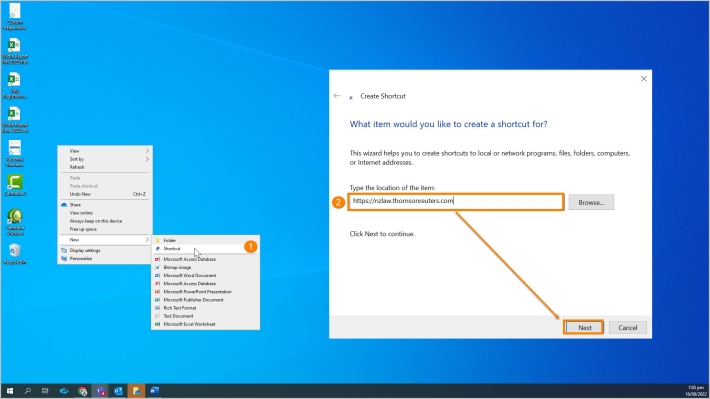Launch Google Chrome from the taskbar
This screenshot has width=710, height=399.
point(82,391)
